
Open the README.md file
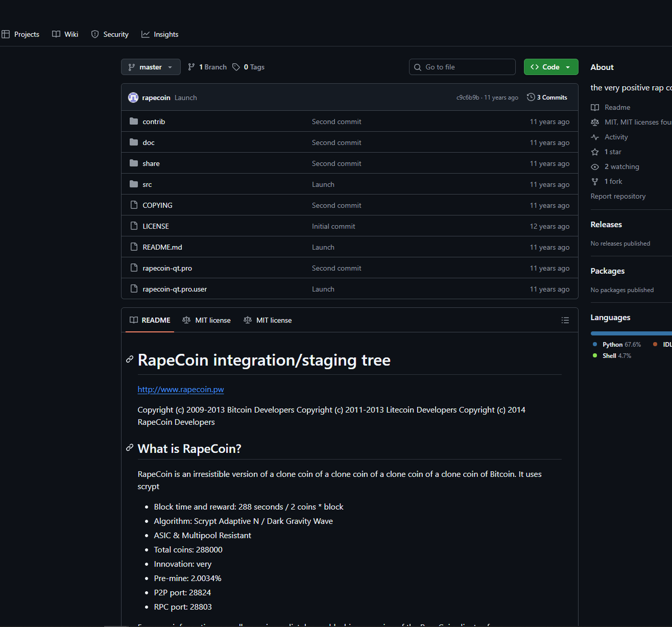point(162,247)
